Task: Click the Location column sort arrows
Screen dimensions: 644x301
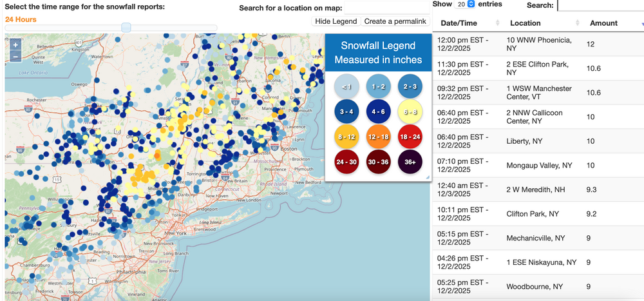Action: [572, 23]
